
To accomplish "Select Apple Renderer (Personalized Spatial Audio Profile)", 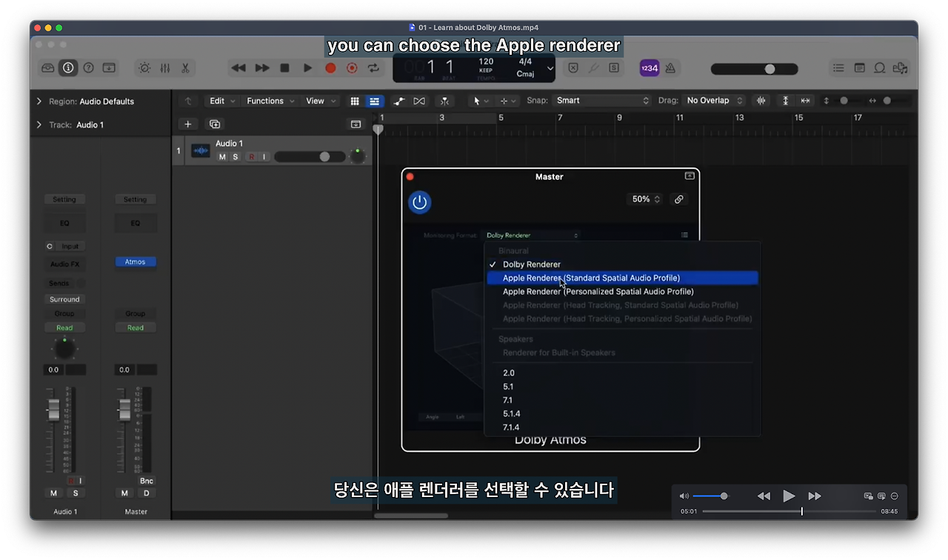I will click(622, 292).
